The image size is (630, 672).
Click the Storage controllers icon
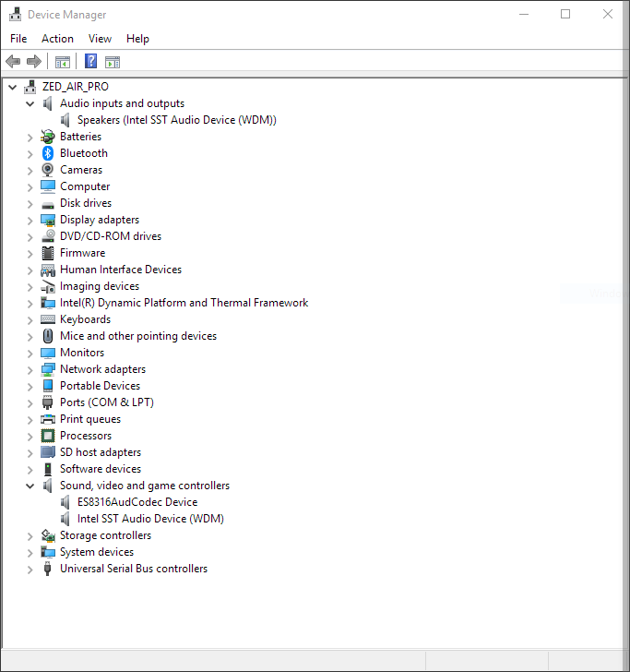click(48, 535)
